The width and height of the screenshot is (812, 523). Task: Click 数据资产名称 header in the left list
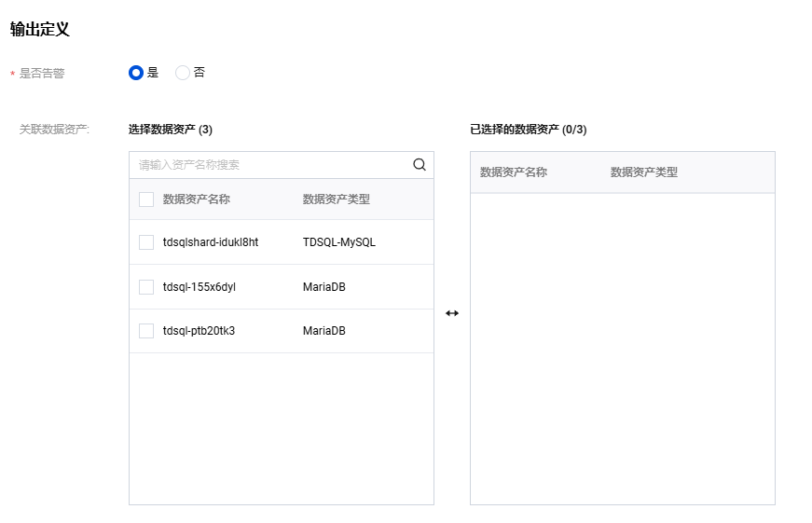click(x=196, y=200)
